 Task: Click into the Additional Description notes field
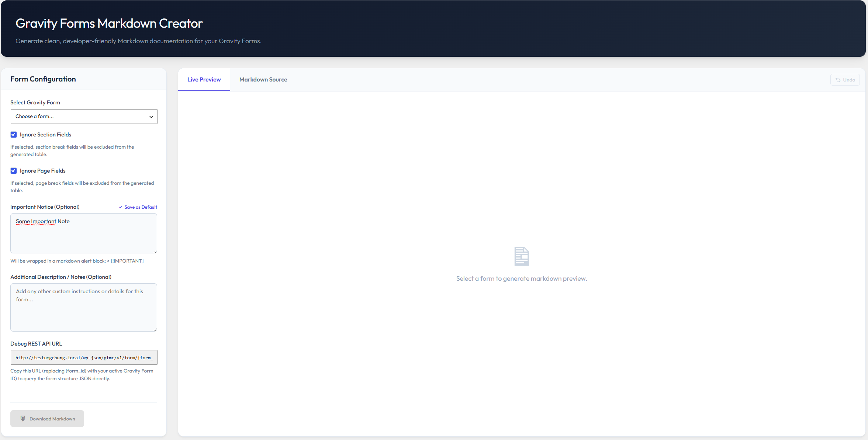point(84,307)
